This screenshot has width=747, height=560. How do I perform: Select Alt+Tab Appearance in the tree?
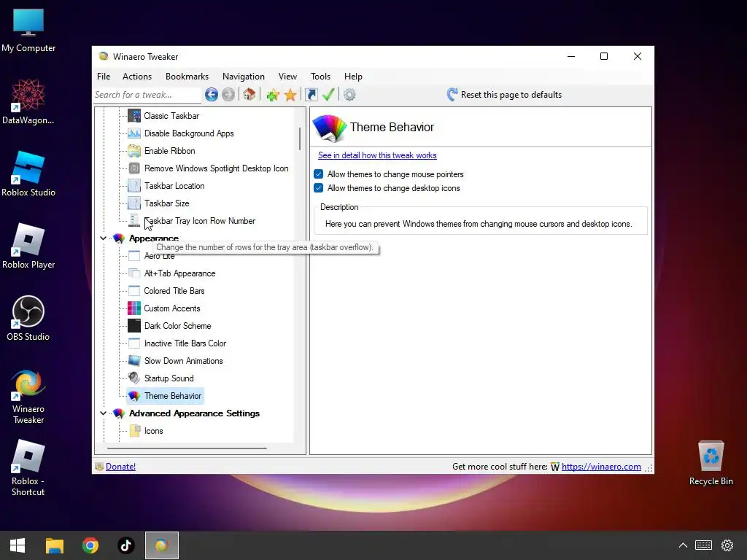(179, 273)
